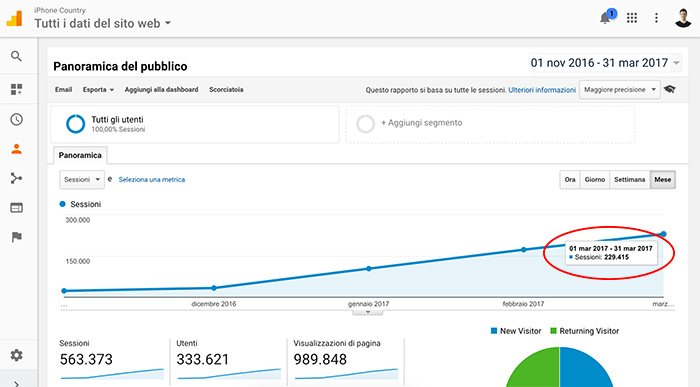Click the Sessioni chart legend dot
700x387 pixels.
(x=62, y=204)
